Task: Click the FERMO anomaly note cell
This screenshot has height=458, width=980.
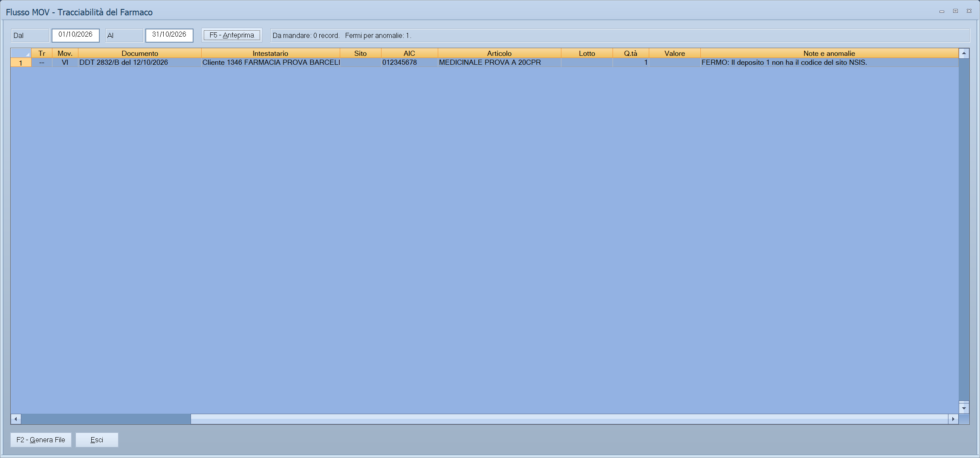Action: pyautogui.click(x=829, y=63)
